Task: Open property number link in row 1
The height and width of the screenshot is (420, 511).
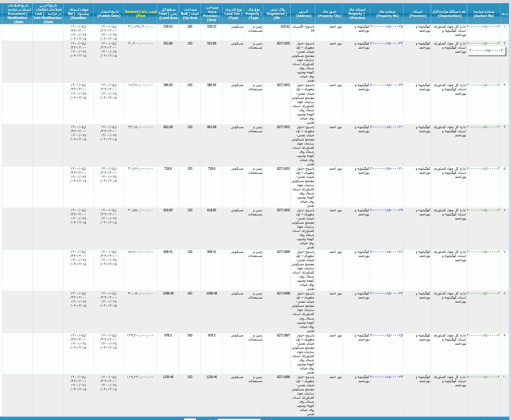Action: pyautogui.click(x=387, y=26)
